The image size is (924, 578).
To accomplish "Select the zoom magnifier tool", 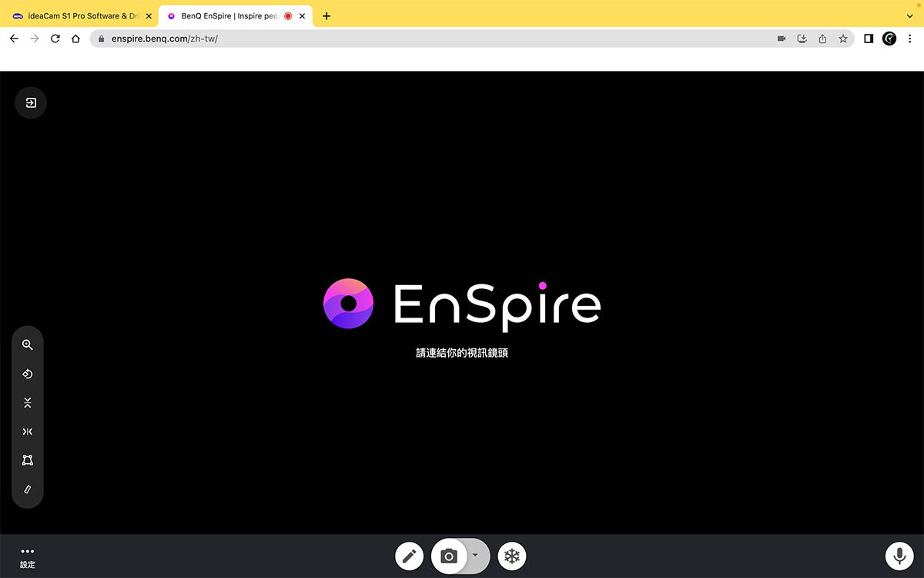I will point(28,345).
